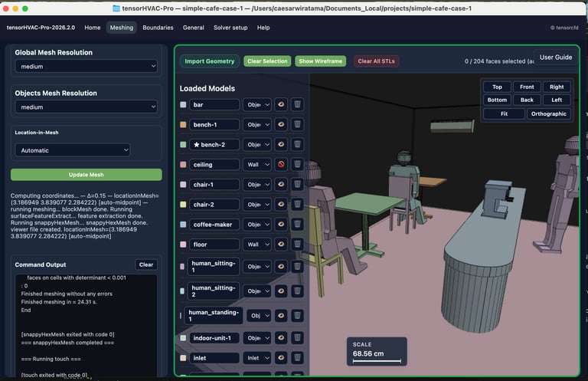Delete the bench-1 model
The width and height of the screenshot is (588, 381).
(x=297, y=124)
